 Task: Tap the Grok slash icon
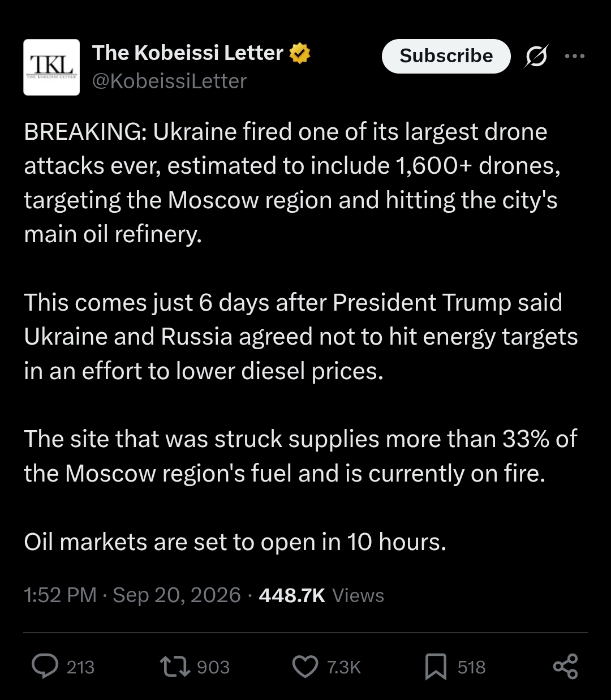tap(536, 56)
